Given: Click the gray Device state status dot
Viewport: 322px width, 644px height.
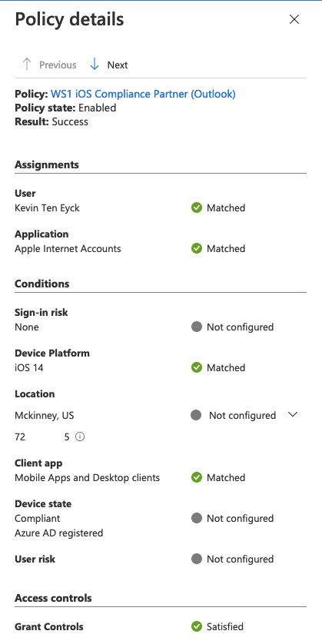Looking at the screenshot, I should click(x=197, y=518).
